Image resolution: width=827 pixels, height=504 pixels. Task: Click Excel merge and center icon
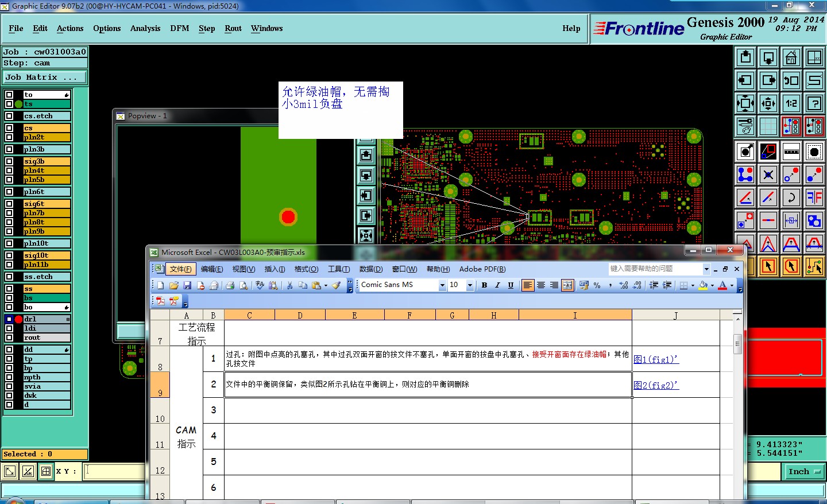point(567,285)
